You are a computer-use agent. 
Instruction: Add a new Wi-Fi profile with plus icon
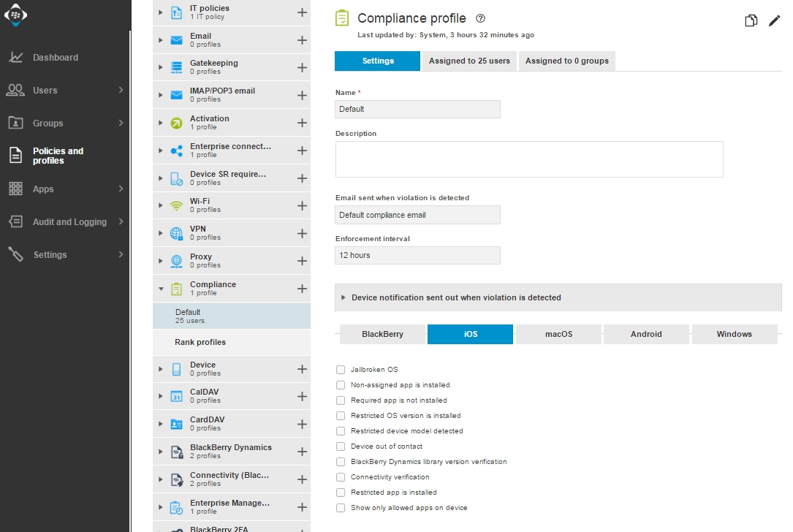click(302, 205)
